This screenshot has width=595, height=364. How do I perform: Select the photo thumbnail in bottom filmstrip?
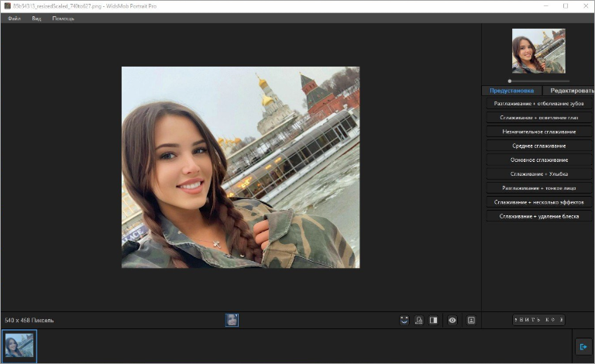[x=19, y=345]
